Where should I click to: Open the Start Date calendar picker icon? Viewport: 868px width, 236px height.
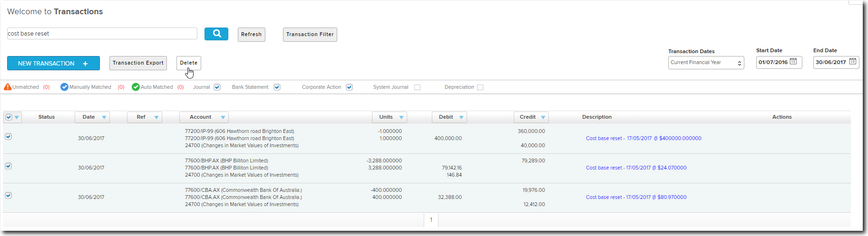coord(793,62)
